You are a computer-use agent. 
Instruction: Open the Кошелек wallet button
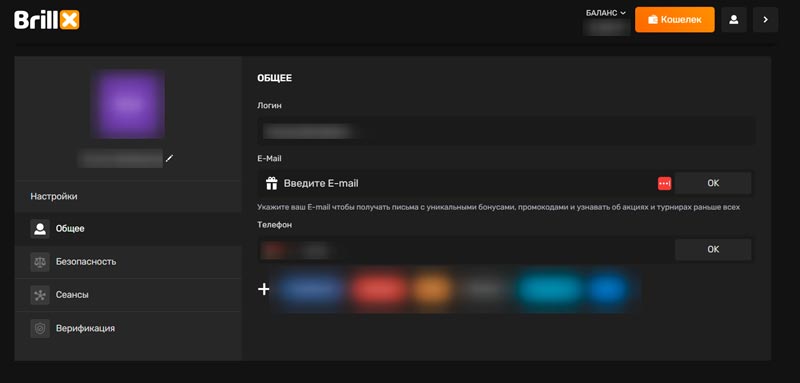point(674,20)
